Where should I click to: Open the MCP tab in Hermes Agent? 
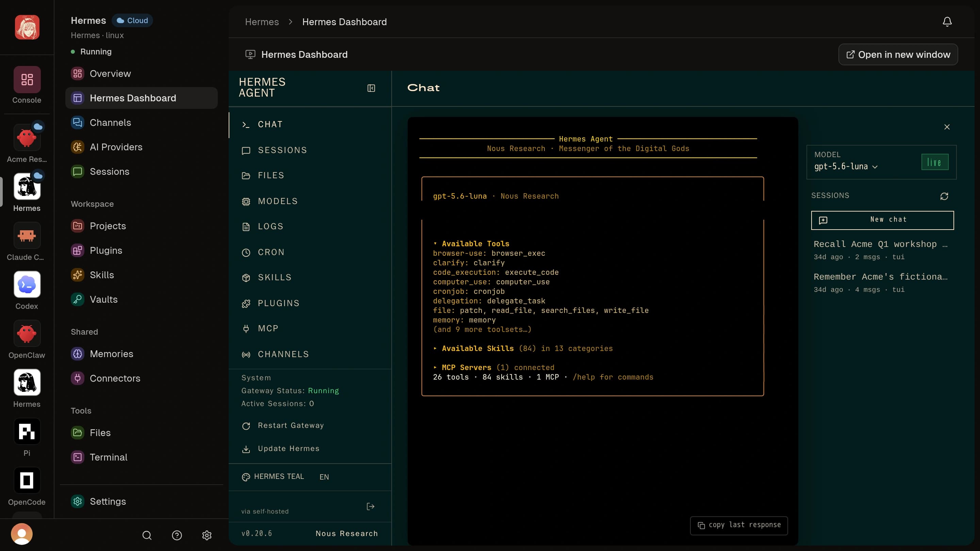[x=310, y=329]
